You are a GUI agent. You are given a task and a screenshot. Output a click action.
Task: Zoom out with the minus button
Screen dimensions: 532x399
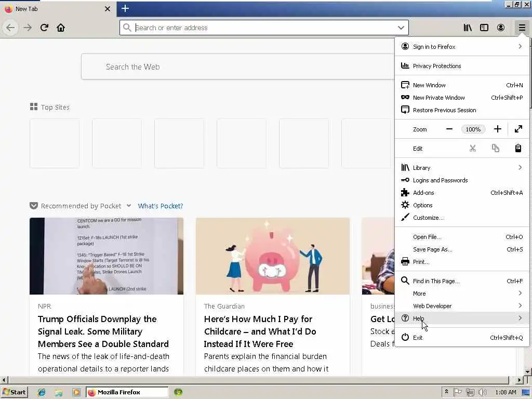pyautogui.click(x=449, y=129)
